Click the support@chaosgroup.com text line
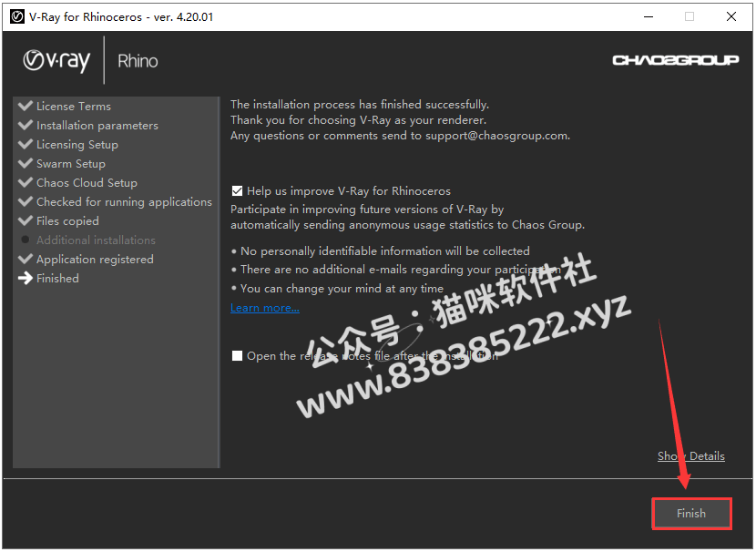 [x=400, y=136]
